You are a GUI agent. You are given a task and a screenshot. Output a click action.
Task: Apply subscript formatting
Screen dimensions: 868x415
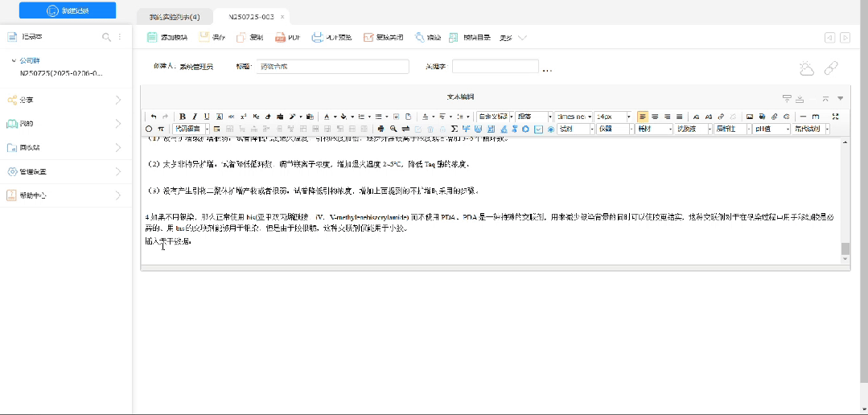point(256,117)
